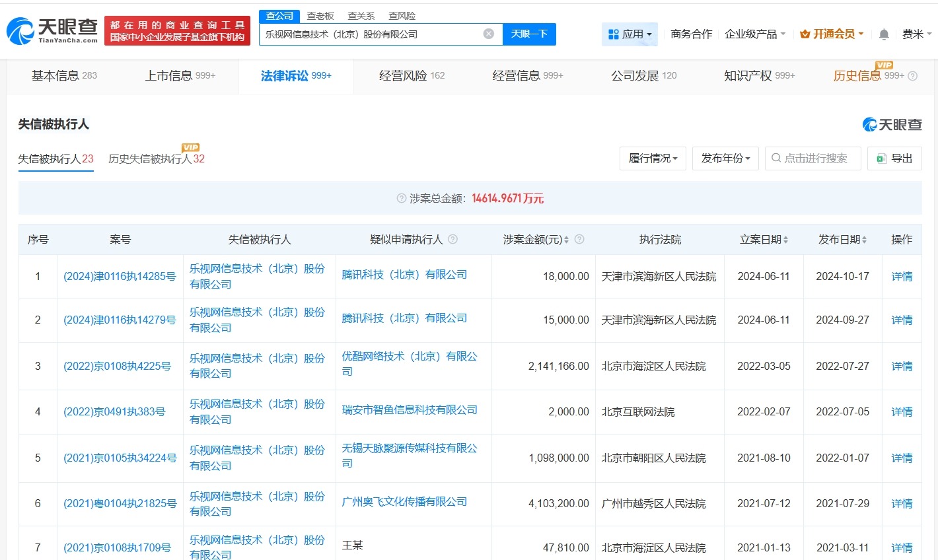
Task: Click the question mark beside 疑似申请执行人
Action: coord(454,239)
